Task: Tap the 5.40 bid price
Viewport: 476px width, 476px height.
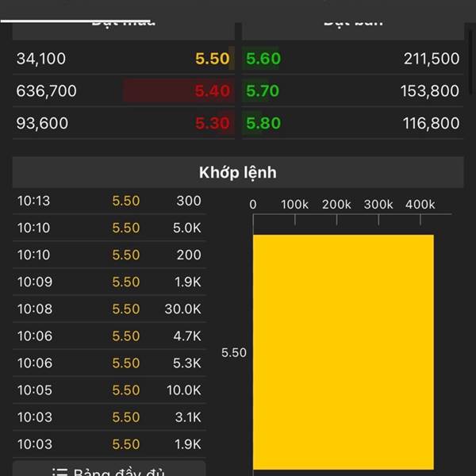Action: tap(212, 91)
